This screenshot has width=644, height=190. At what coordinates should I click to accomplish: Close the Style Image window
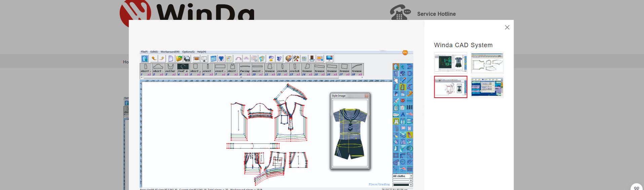(x=367, y=96)
